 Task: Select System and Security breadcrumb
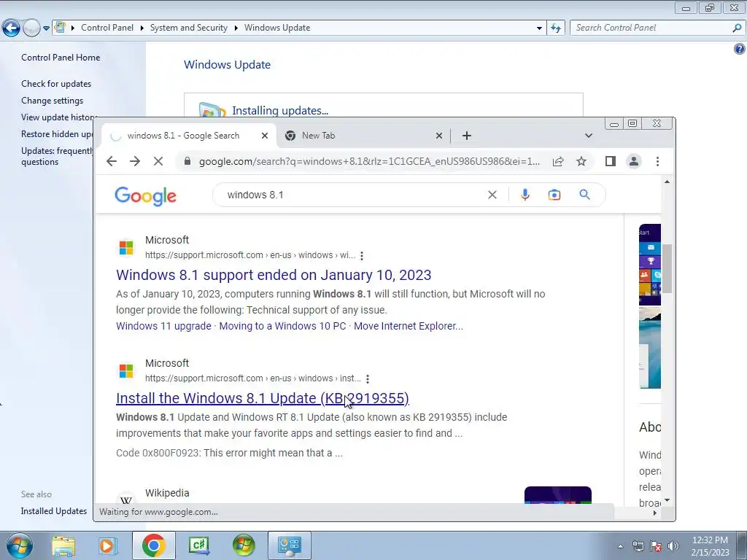[189, 28]
